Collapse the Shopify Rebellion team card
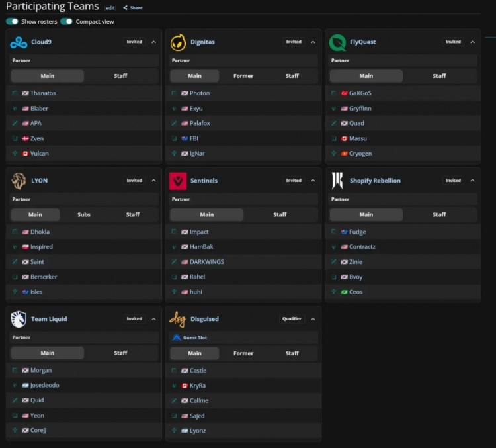This screenshot has width=496, height=448. click(473, 181)
